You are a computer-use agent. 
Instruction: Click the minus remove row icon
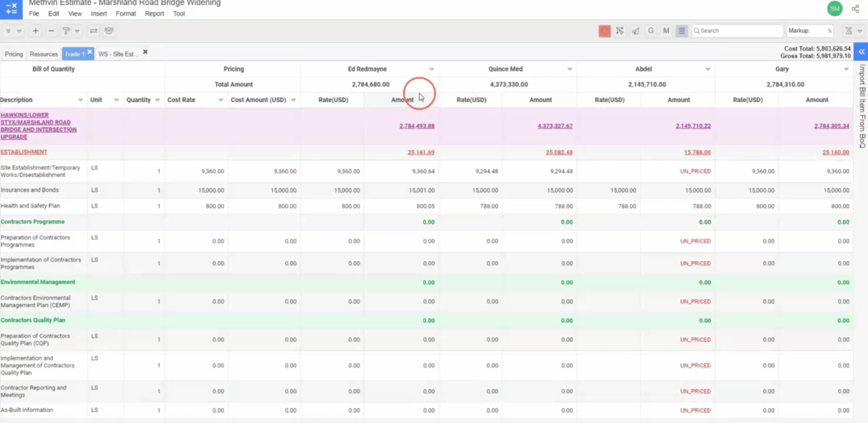click(x=51, y=31)
